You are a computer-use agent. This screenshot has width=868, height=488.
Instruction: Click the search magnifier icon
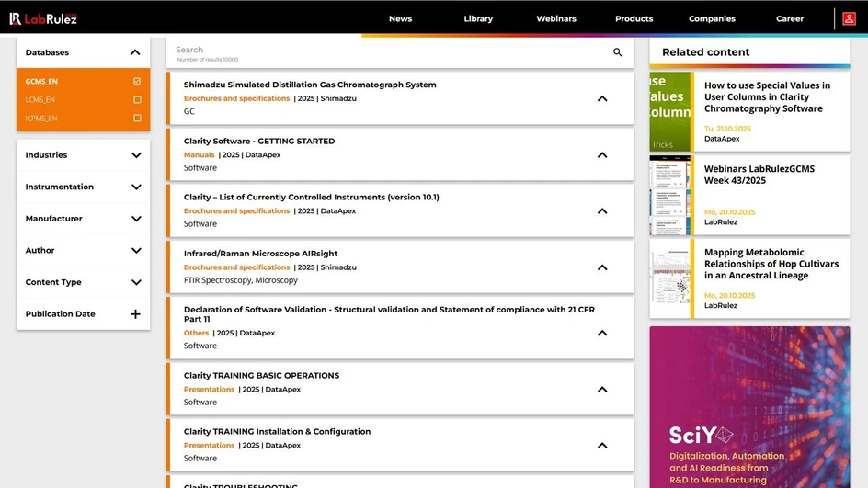click(x=618, y=52)
